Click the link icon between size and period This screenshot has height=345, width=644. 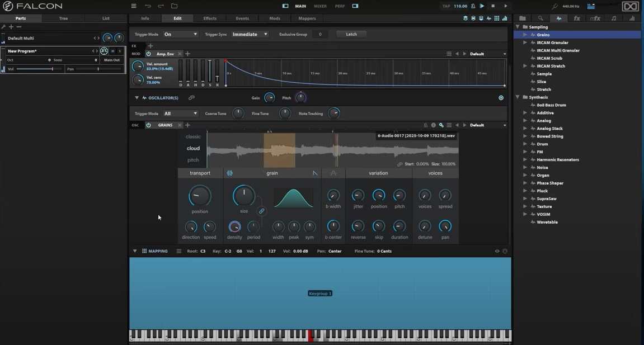point(261,211)
